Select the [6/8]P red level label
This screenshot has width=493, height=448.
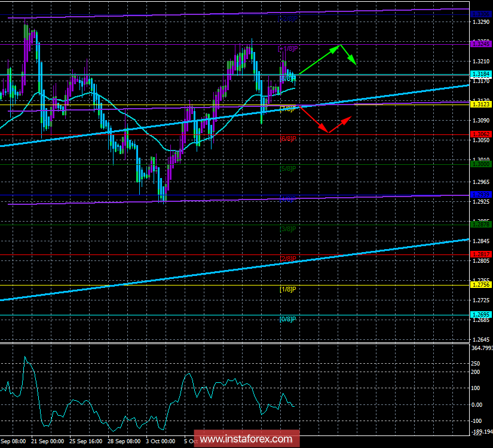pyautogui.click(x=288, y=139)
